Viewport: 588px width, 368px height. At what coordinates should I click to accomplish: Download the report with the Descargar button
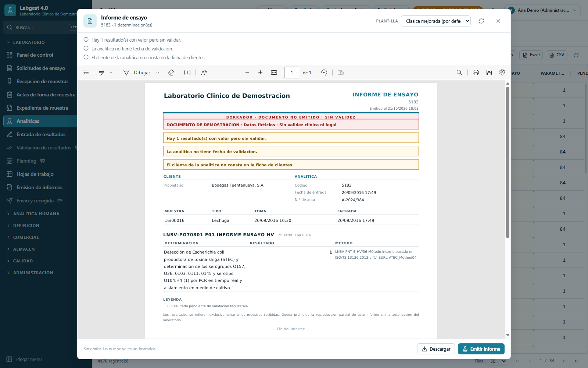tap(436, 349)
